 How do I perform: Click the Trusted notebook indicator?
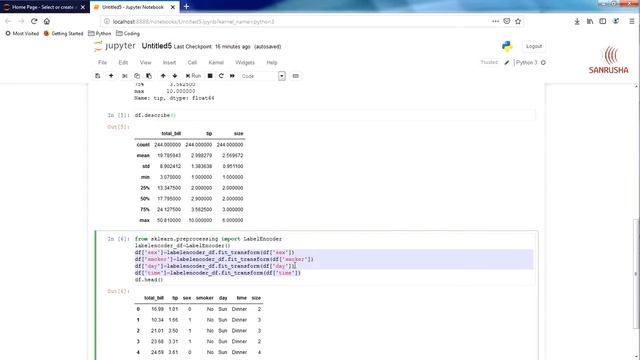[x=489, y=62]
